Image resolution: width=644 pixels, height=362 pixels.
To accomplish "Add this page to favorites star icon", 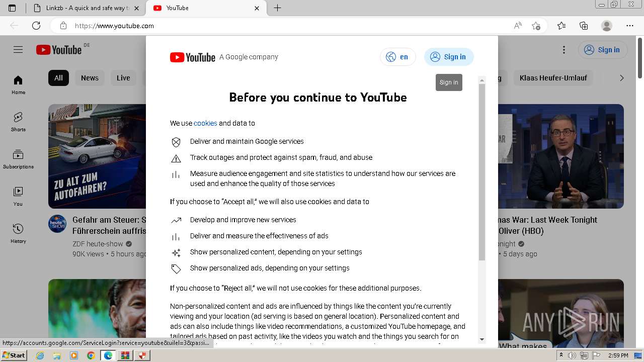I will point(536,26).
